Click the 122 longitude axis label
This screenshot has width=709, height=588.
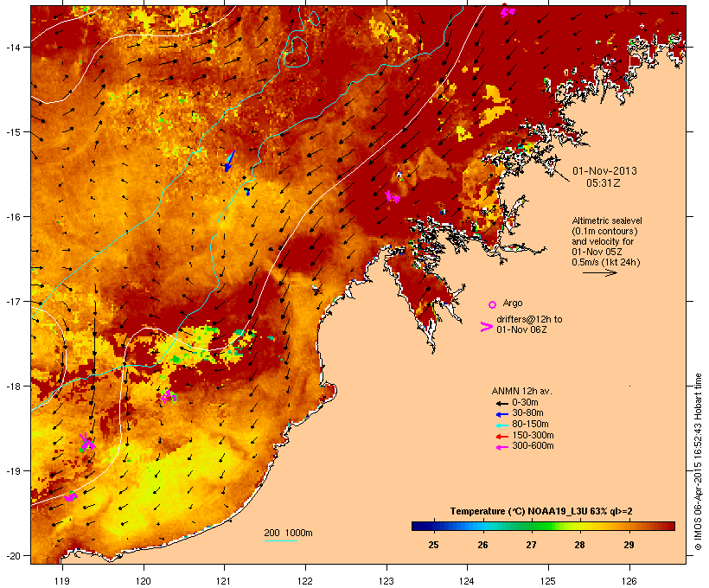click(305, 581)
